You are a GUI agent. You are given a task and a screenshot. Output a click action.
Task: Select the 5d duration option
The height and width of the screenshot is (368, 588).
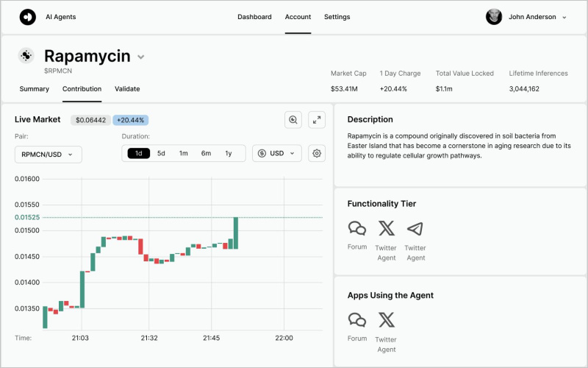coord(161,153)
